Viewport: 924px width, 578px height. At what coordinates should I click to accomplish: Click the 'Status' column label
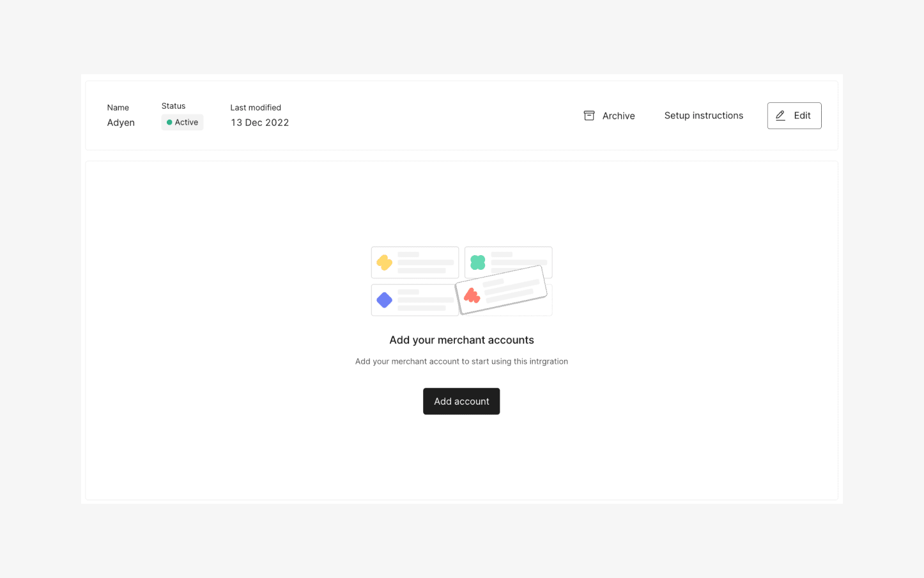pyautogui.click(x=173, y=106)
